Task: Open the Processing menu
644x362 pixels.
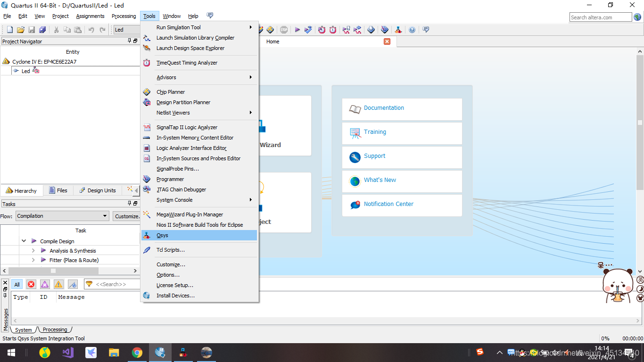Action: pyautogui.click(x=124, y=16)
